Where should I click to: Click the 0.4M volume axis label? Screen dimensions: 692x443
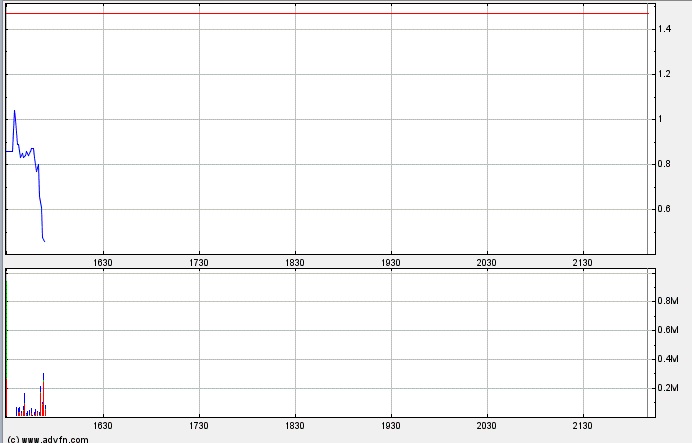[667, 359]
